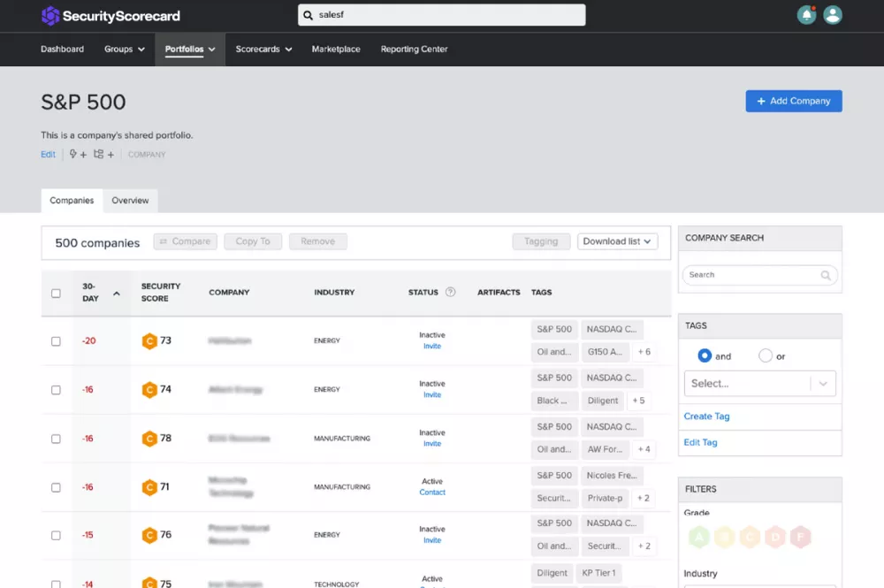The height and width of the screenshot is (588, 884).
Task: Open Marketplace in the navigation bar
Action: pos(336,49)
